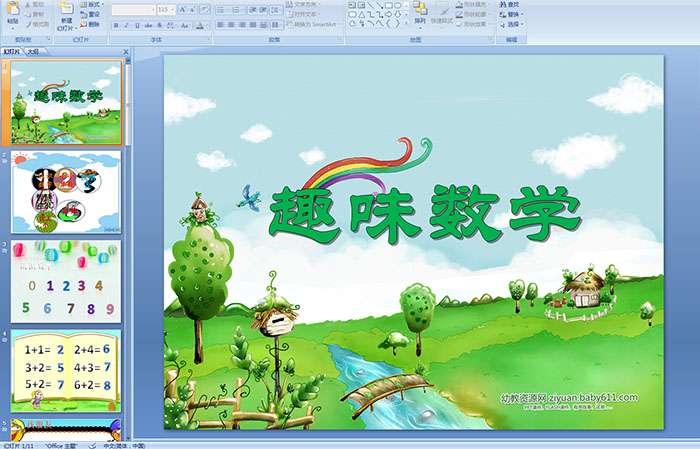Viewport: 700px width, 449px height.
Task: Toggle Bold text formatting
Action: pyautogui.click(x=115, y=24)
